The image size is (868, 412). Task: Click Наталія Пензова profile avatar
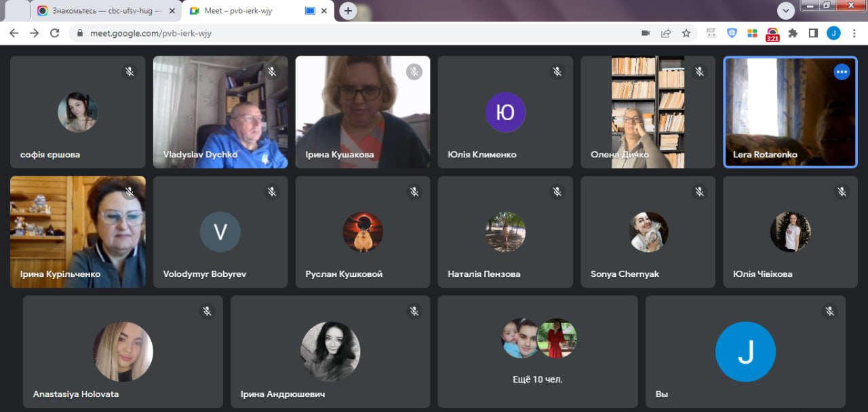[505, 232]
